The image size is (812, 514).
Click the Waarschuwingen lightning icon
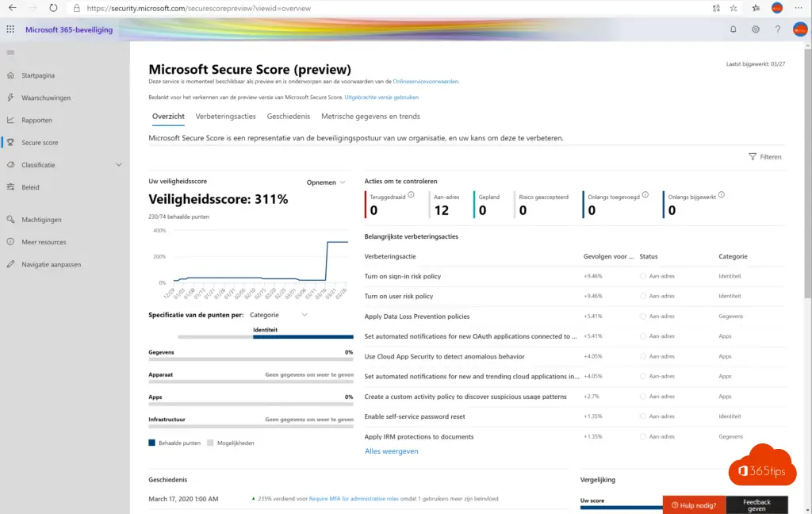pyautogui.click(x=10, y=98)
